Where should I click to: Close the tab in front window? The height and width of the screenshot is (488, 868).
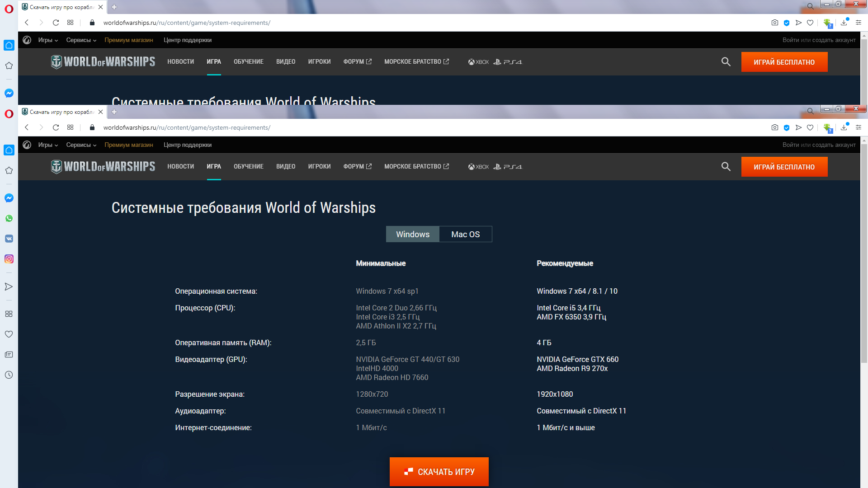pyautogui.click(x=100, y=112)
